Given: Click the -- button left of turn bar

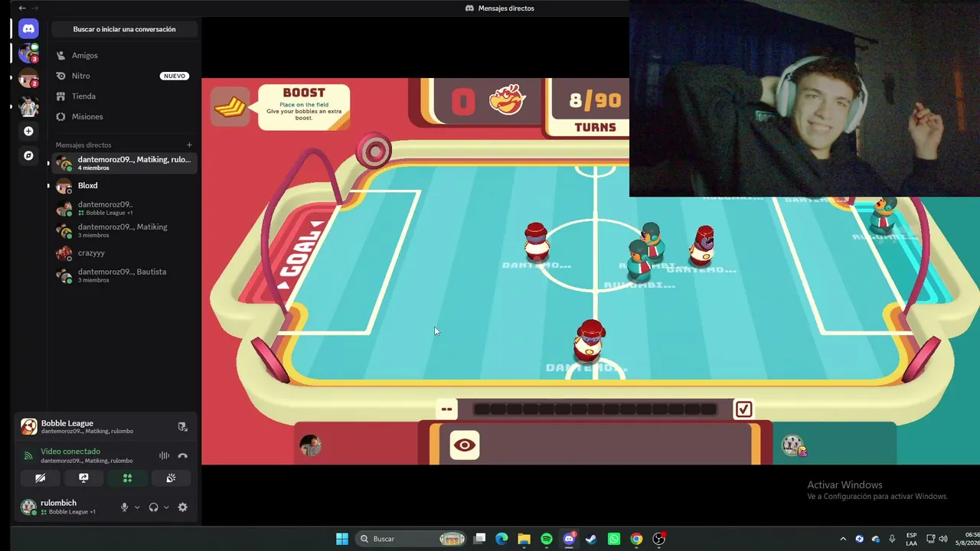Looking at the screenshot, I should click(x=446, y=409).
